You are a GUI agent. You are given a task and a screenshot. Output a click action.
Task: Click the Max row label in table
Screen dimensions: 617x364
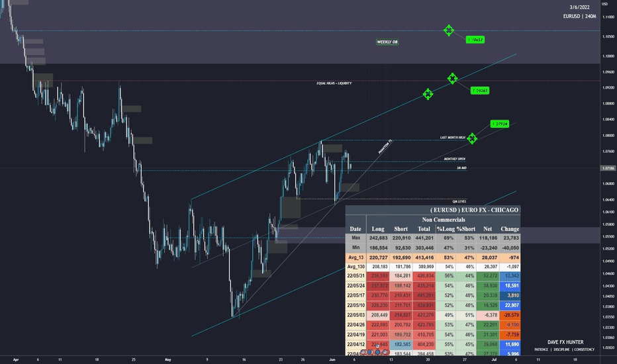356,238
